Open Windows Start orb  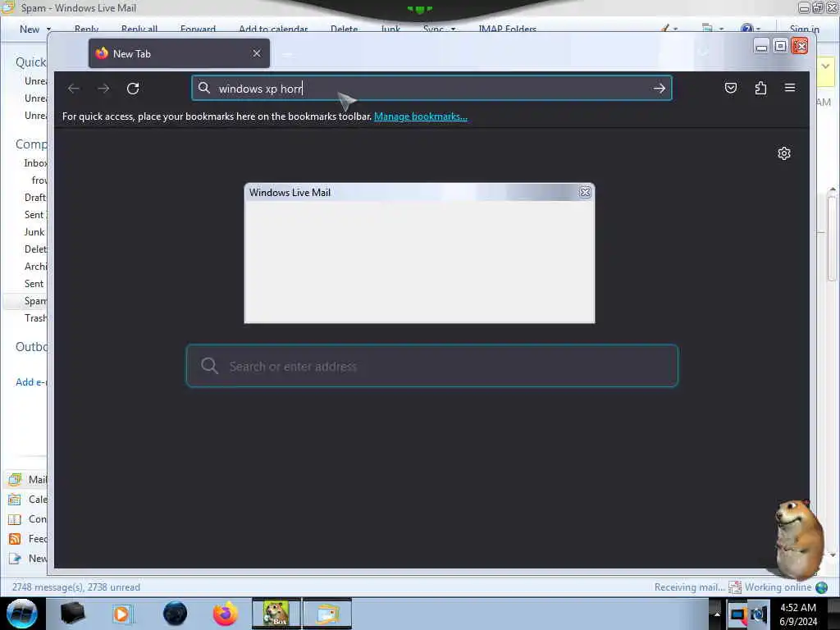22,614
